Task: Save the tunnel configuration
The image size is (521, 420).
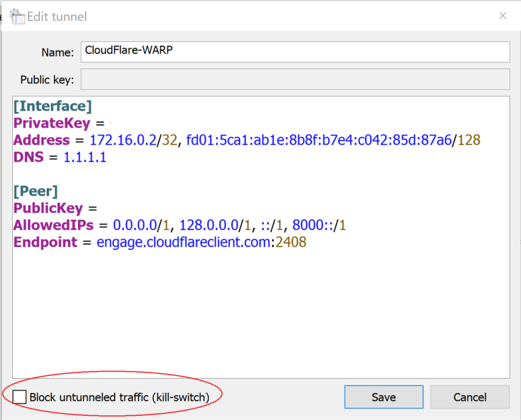Action: coord(383,397)
